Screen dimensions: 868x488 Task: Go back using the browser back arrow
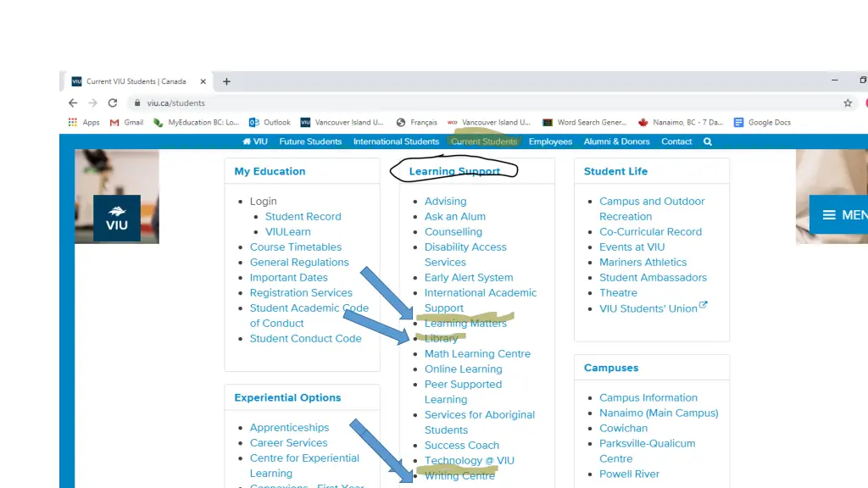pos(73,103)
